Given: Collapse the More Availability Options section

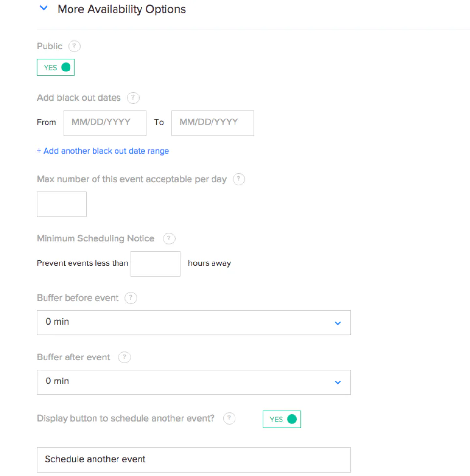Looking at the screenshot, I should pyautogui.click(x=43, y=8).
